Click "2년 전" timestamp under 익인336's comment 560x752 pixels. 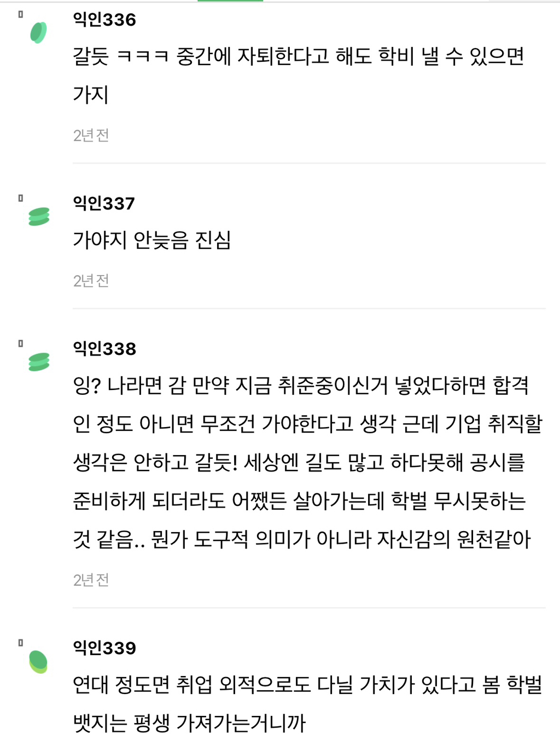click(x=91, y=136)
